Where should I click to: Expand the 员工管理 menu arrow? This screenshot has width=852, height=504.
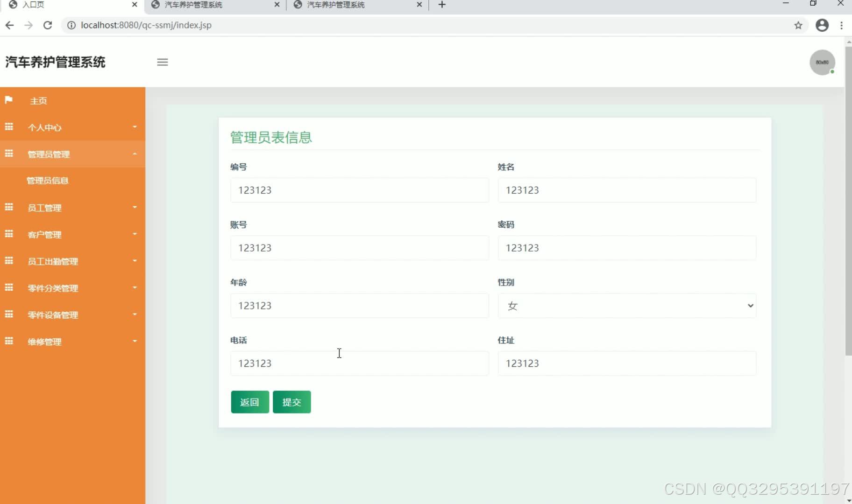(135, 207)
